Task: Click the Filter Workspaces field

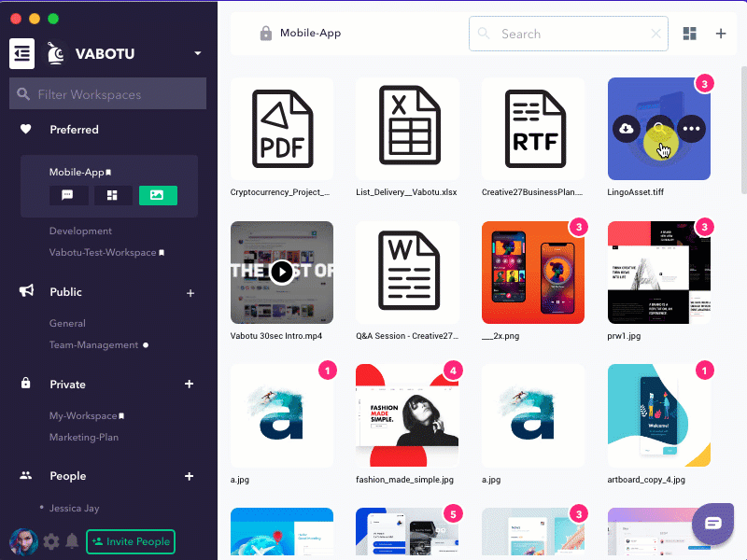Action: (x=107, y=94)
